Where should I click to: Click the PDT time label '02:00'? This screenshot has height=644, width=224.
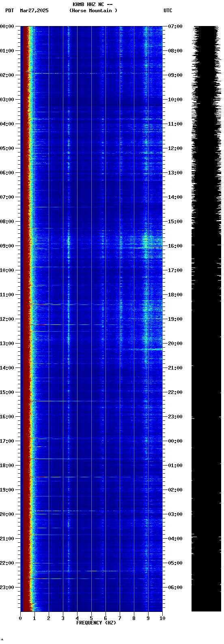click(7, 75)
